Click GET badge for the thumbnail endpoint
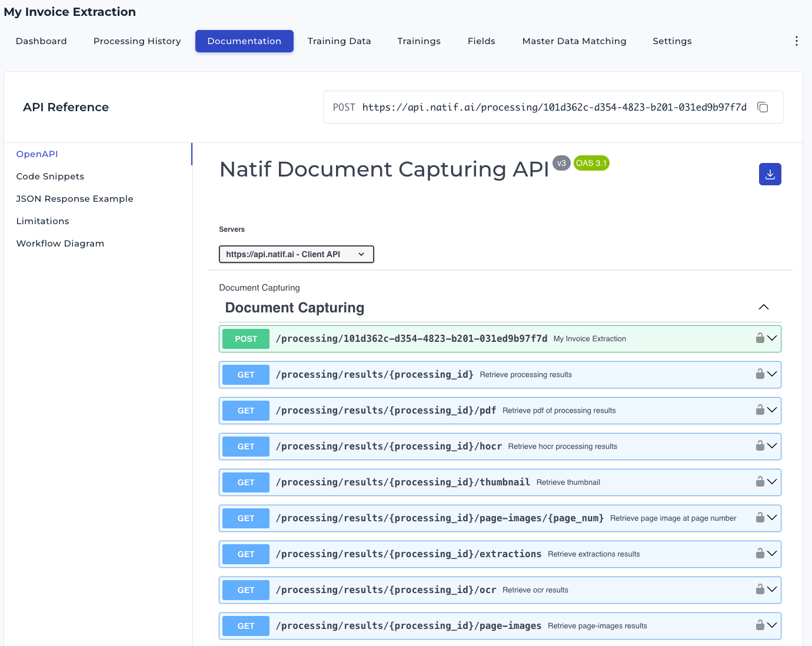 (x=246, y=482)
